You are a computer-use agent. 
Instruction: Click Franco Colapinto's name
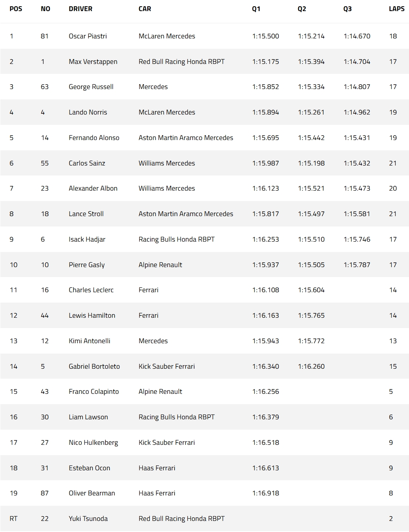point(94,392)
